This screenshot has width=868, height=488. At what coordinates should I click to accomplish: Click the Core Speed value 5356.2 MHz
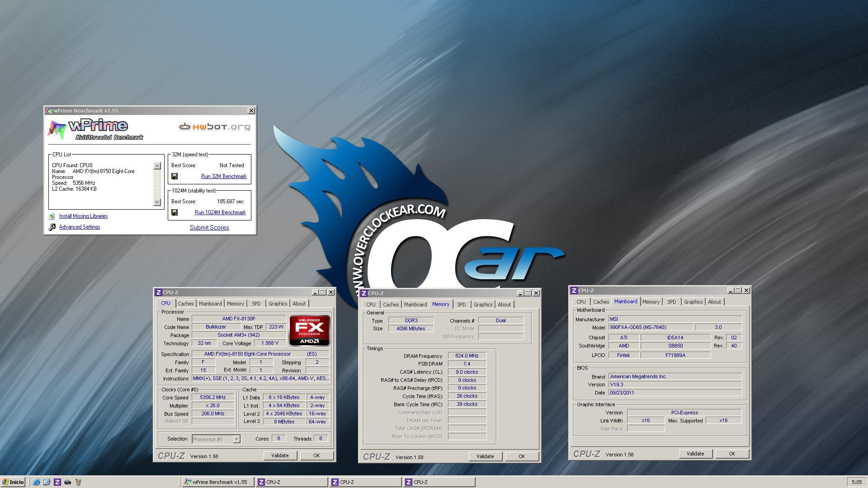(212, 398)
